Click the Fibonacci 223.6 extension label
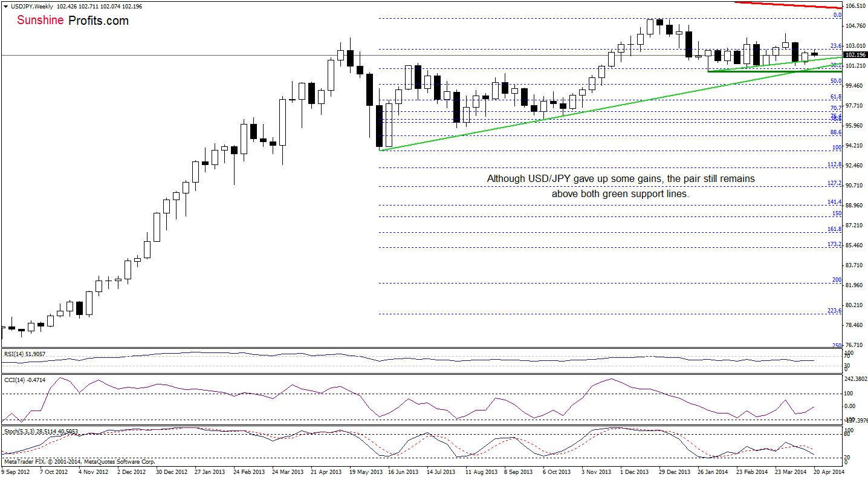 [x=835, y=311]
